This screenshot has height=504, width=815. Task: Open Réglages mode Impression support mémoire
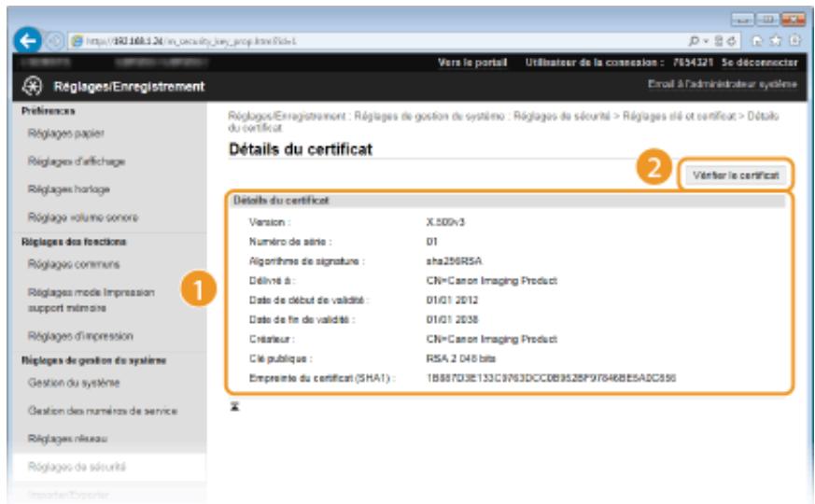coord(91,300)
